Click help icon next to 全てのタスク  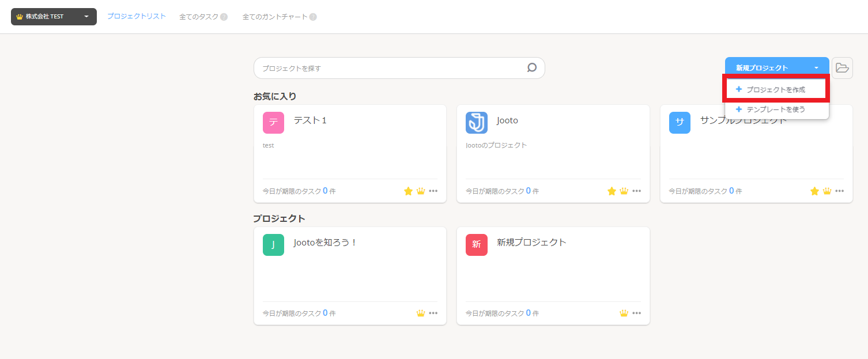(224, 17)
